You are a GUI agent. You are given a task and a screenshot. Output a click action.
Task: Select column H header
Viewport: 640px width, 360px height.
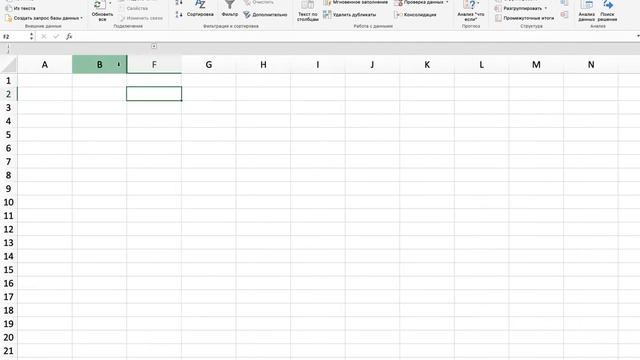pos(263,64)
